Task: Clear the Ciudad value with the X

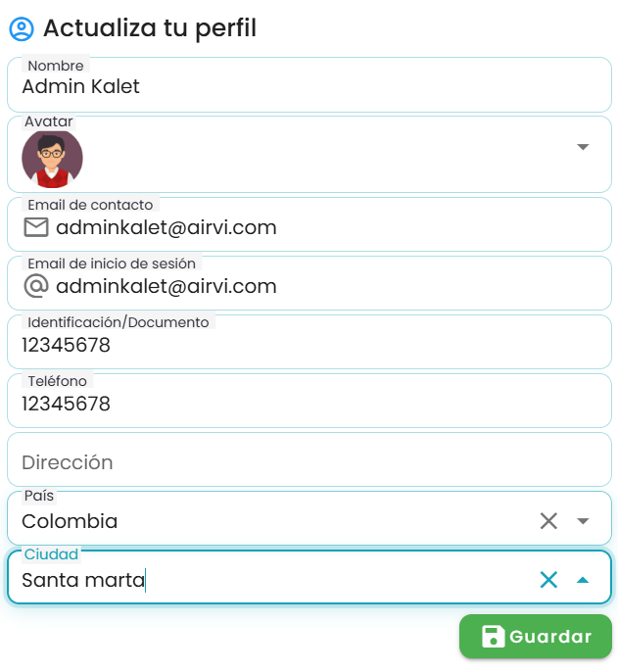Action: click(x=548, y=580)
